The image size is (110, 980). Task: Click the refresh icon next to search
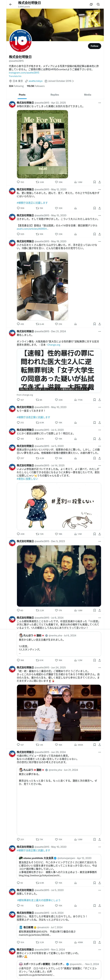click(91, 5)
